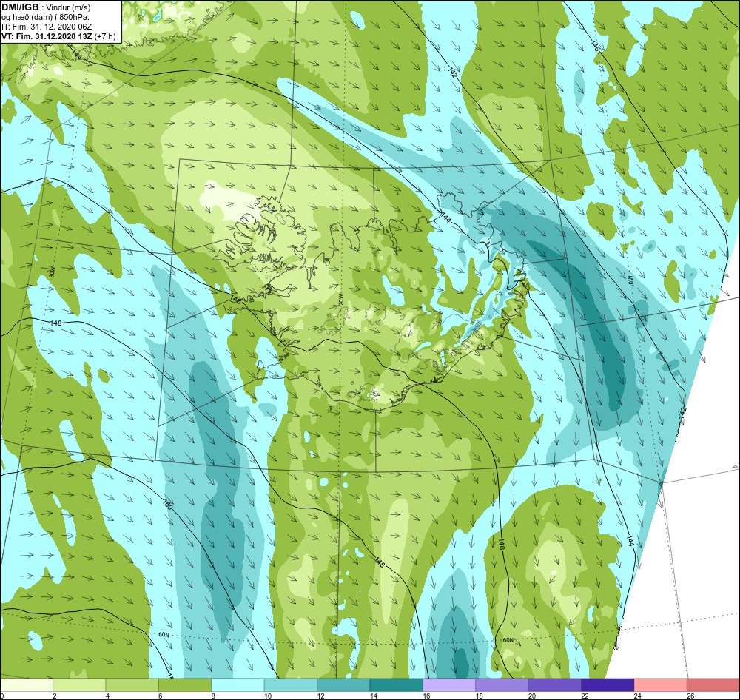Choose the 22–24 m/s dark indigo legend swatch
This screenshot has height=700, width=740.
(x=608, y=685)
